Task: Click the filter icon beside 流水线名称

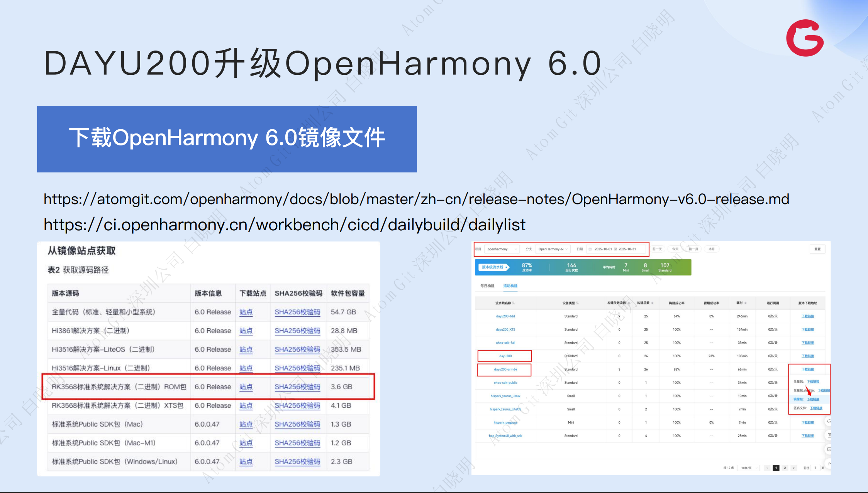Action: click(513, 303)
